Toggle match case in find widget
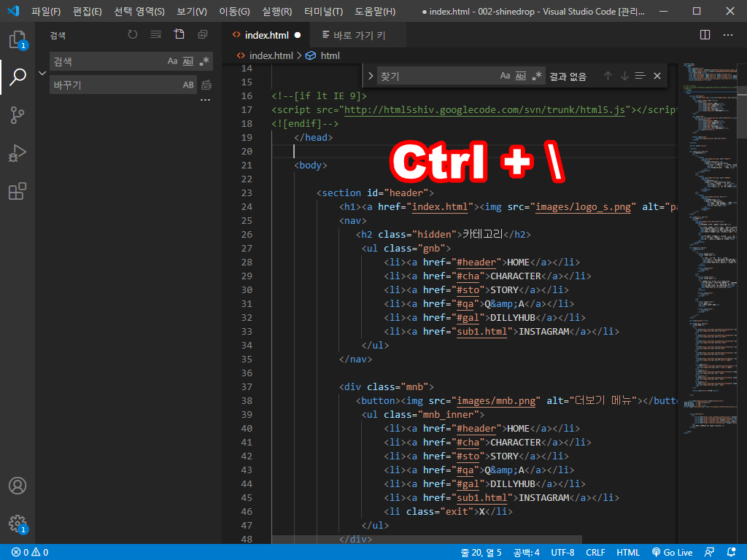The width and height of the screenshot is (747, 560). [x=505, y=76]
